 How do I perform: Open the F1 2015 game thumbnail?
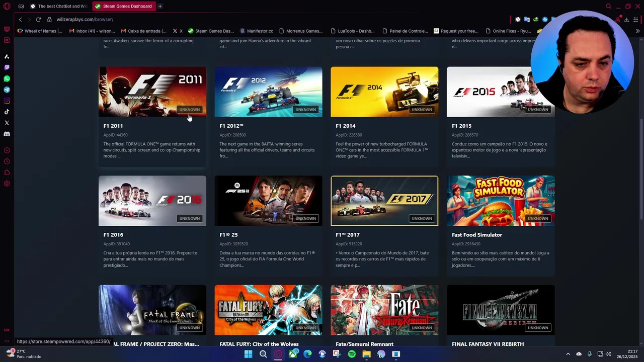(x=501, y=92)
